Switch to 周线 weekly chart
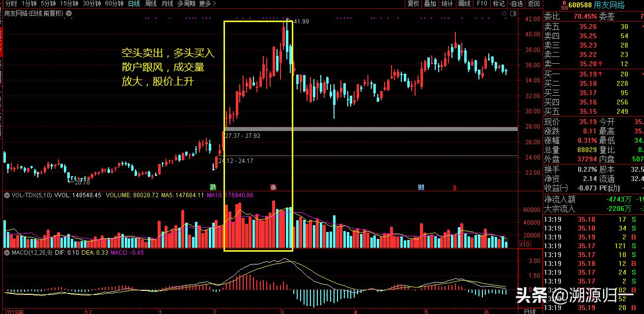This screenshot has width=644, height=314. [151, 3]
